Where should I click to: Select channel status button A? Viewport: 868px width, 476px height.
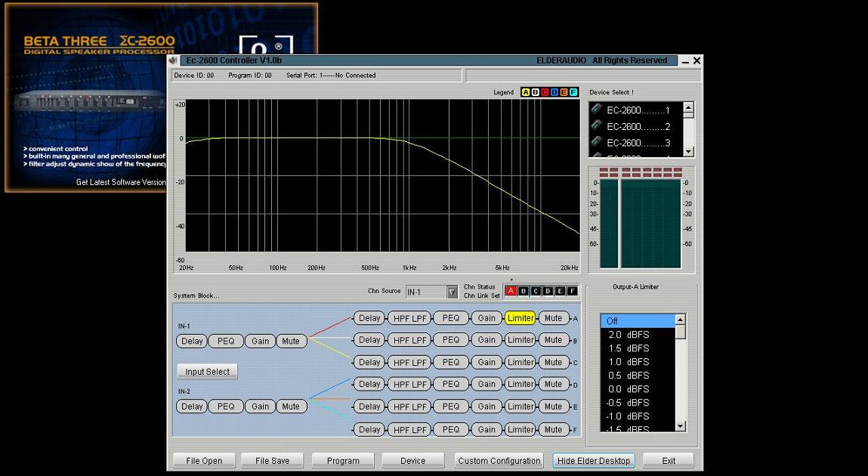pos(511,291)
